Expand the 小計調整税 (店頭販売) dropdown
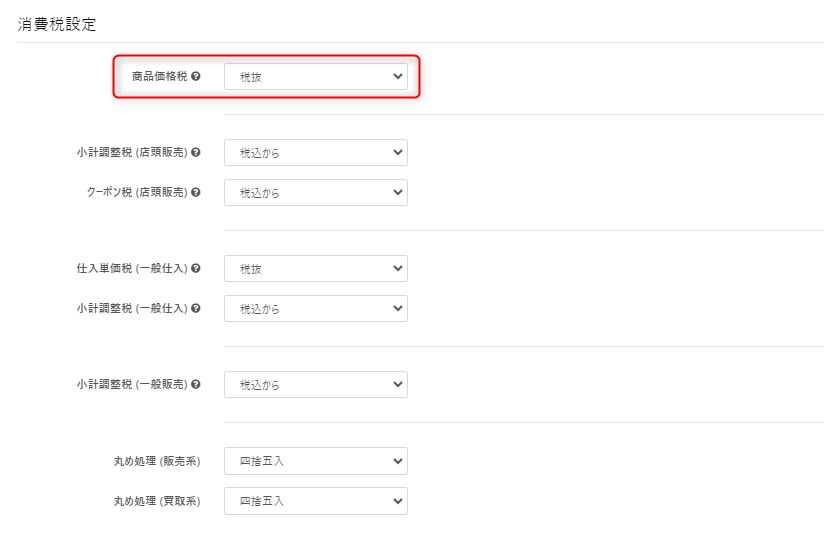The image size is (835, 541). [x=315, y=153]
